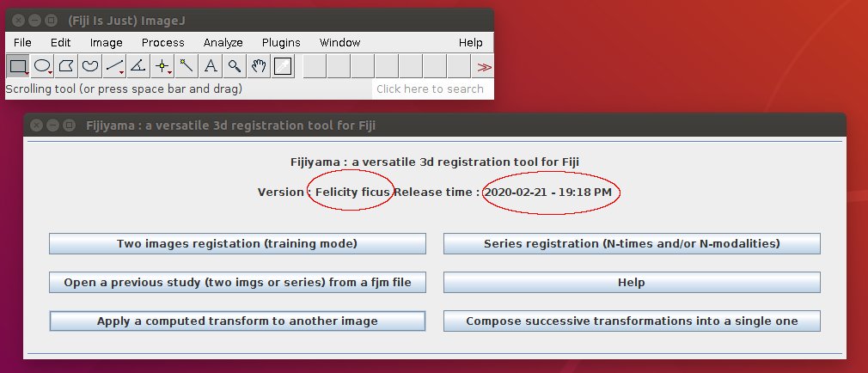Click the 'Click here to search' field
This screenshot has width=868, height=373.
pos(432,89)
